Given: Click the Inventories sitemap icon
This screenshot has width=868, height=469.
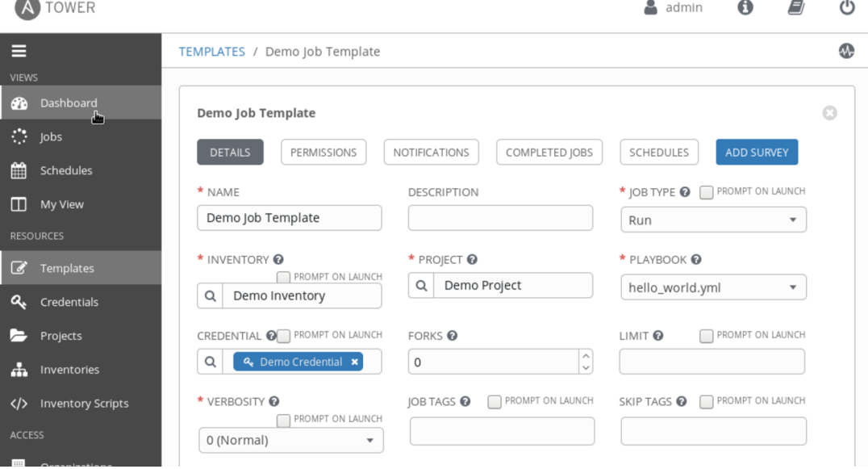Looking at the screenshot, I should point(19,370).
